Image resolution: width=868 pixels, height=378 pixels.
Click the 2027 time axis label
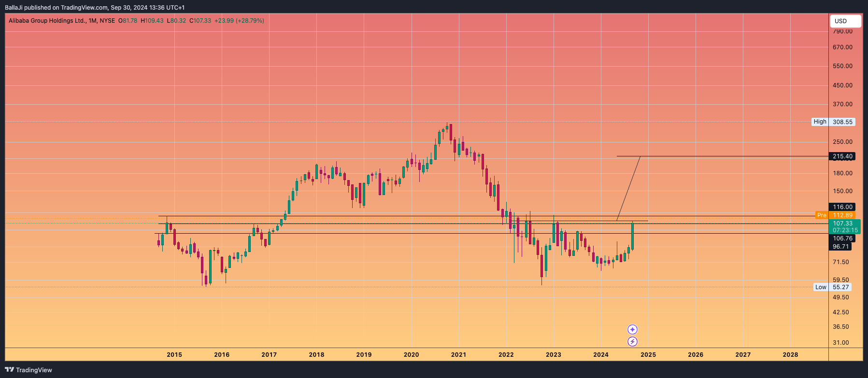pos(742,355)
